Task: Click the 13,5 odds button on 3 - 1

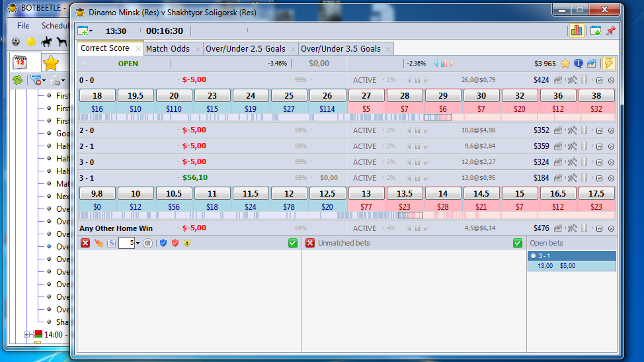Action: point(405,193)
